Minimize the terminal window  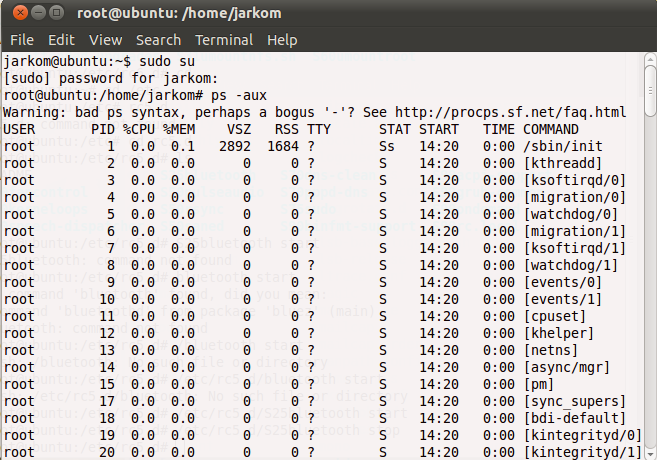39,13
